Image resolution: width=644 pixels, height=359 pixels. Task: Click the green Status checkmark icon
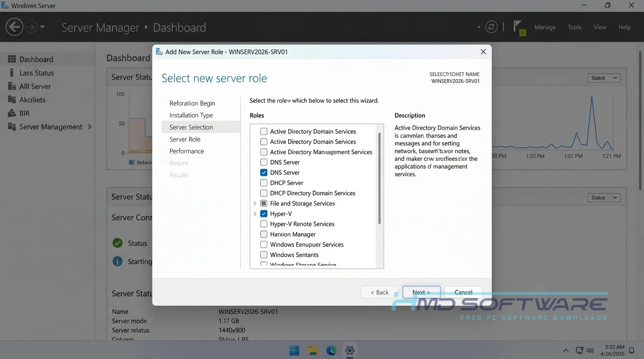click(117, 243)
